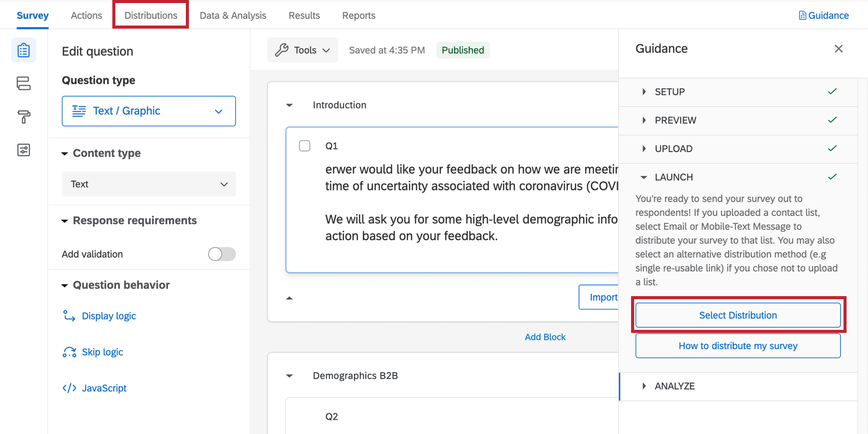Screen dimensions: 868x434
Task: Switch to the Distributions tab
Action: pos(151,15)
